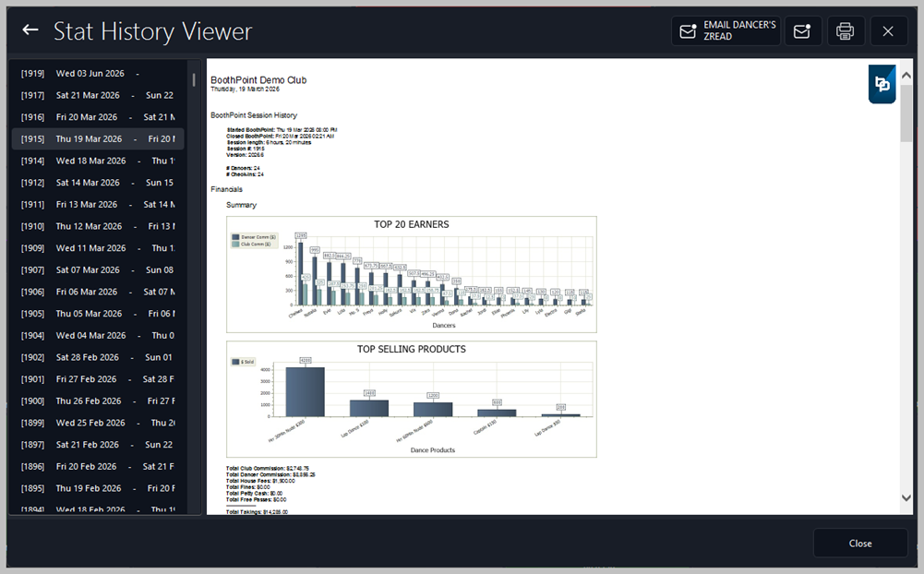Viewport: 924px width, 574px height.
Task: Click the email report envelope icon
Action: (802, 30)
